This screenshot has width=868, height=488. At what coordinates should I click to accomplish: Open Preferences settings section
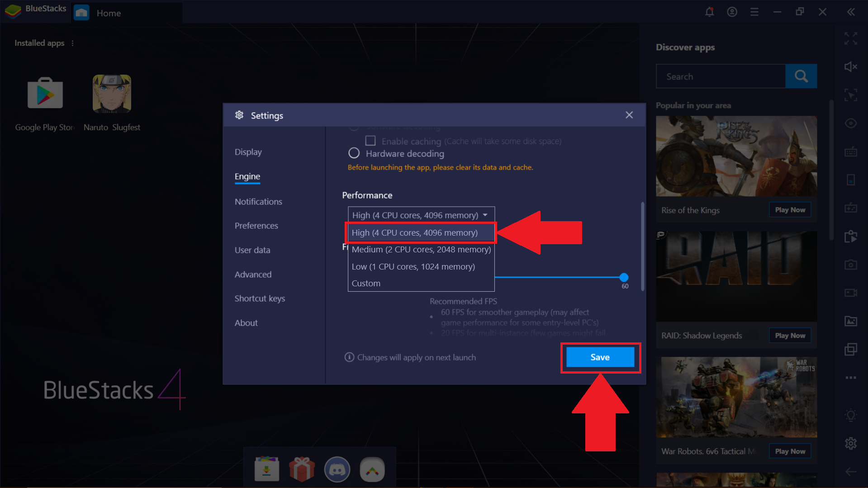pyautogui.click(x=256, y=226)
